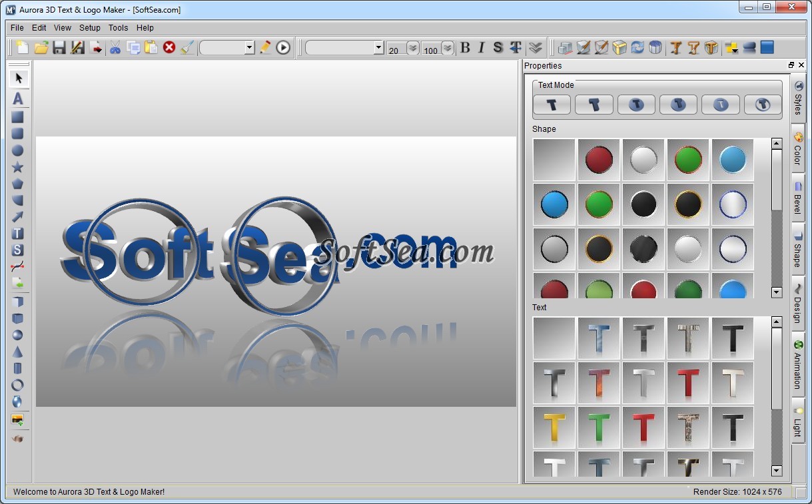Select the ring torus shape tool
This screenshot has height=504, width=812.
[18, 385]
